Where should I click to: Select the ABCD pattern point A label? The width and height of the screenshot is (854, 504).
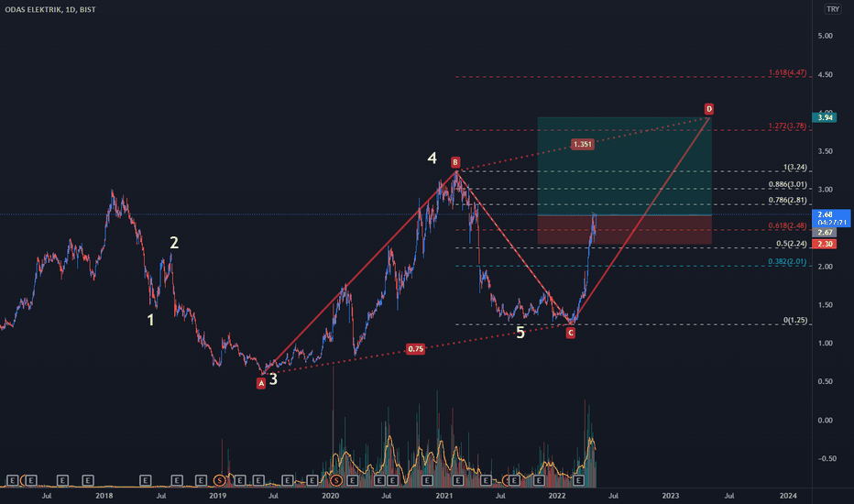point(261,383)
